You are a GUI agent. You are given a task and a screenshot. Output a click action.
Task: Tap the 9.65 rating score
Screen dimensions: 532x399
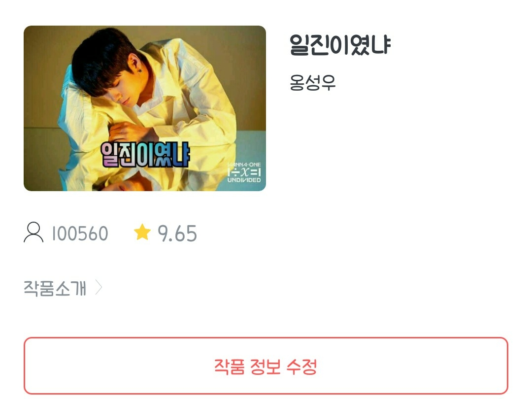(x=177, y=233)
